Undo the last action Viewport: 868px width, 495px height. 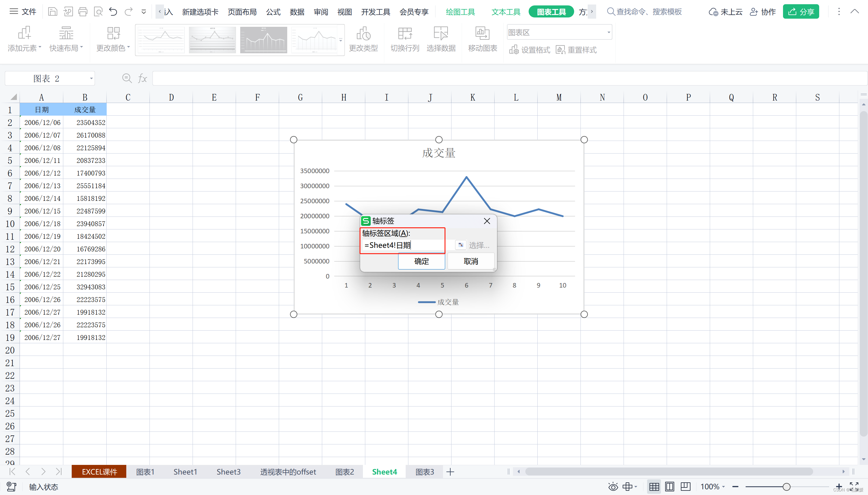tap(113, 12)
